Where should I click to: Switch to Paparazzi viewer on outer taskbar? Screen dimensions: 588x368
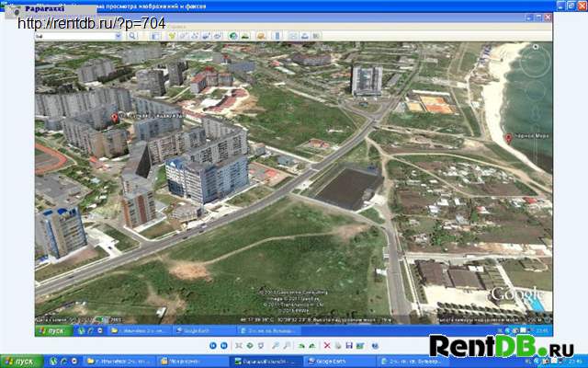267,362
